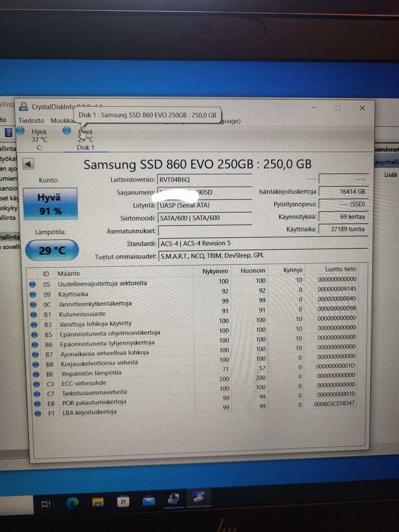Screen dimensions: 399x532
Task: Open the Muokkaa menu
Action: pos(62,121)
